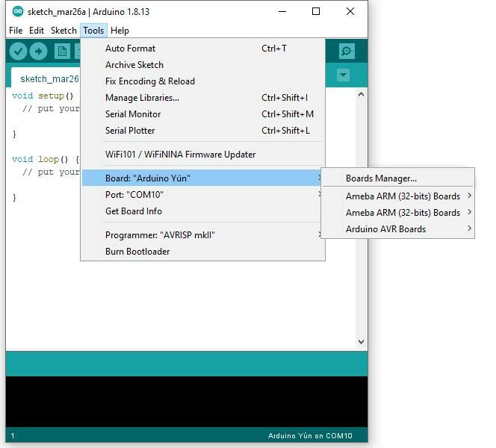This screenshot has height=448, width=496.
Task: Select Manage Libraries menu entry
Action: tap(142, 98)
